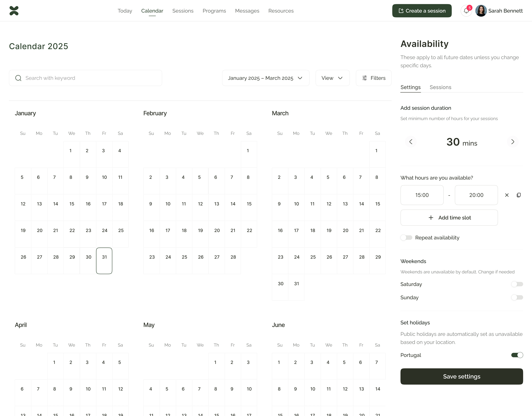Click Create a session button

pos(422,11)
